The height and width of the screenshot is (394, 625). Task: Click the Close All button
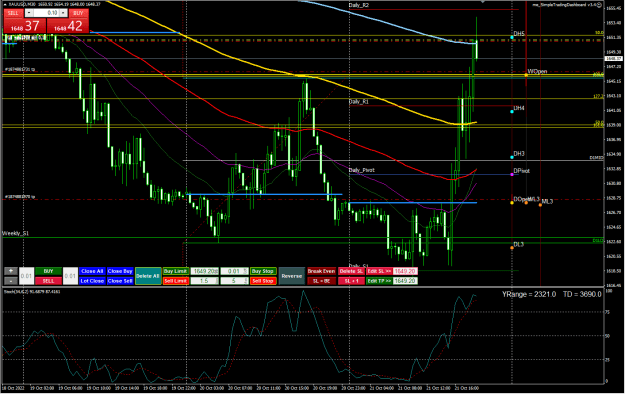(x=92, y=271)
